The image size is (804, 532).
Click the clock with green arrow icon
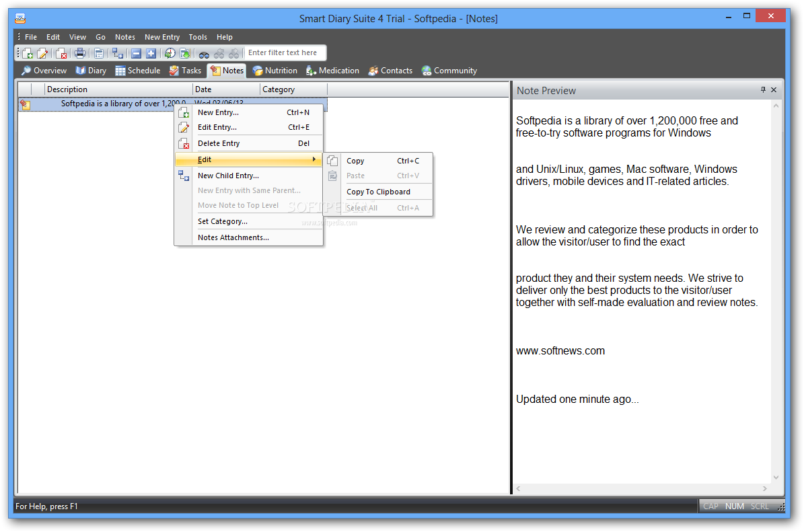tap(170, 53)
